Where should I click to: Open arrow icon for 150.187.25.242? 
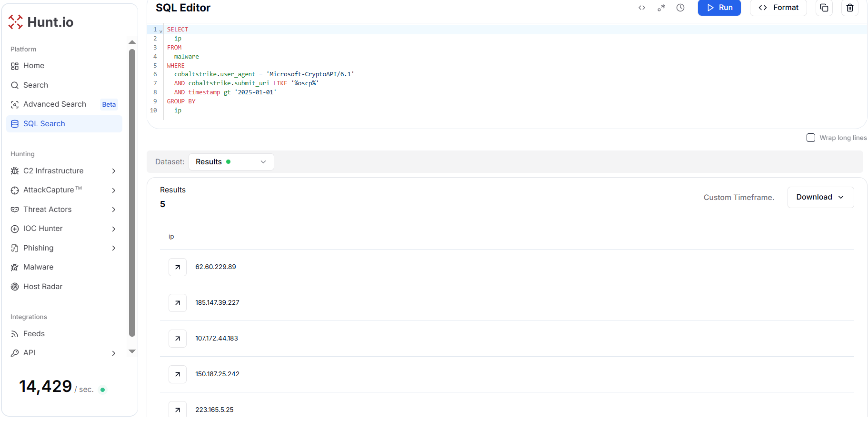(x=178, y=374)
